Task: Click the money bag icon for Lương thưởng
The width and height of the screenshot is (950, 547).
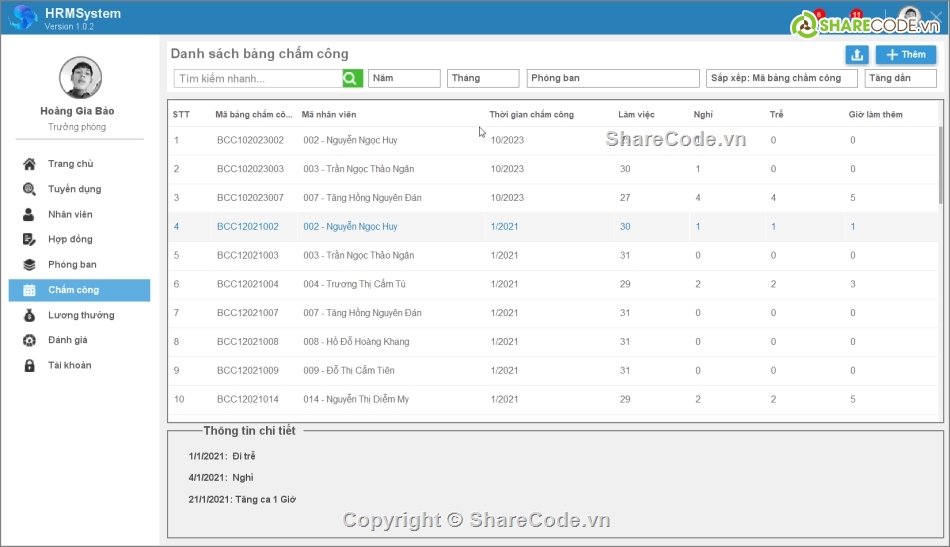Action: tap(29, 315)
